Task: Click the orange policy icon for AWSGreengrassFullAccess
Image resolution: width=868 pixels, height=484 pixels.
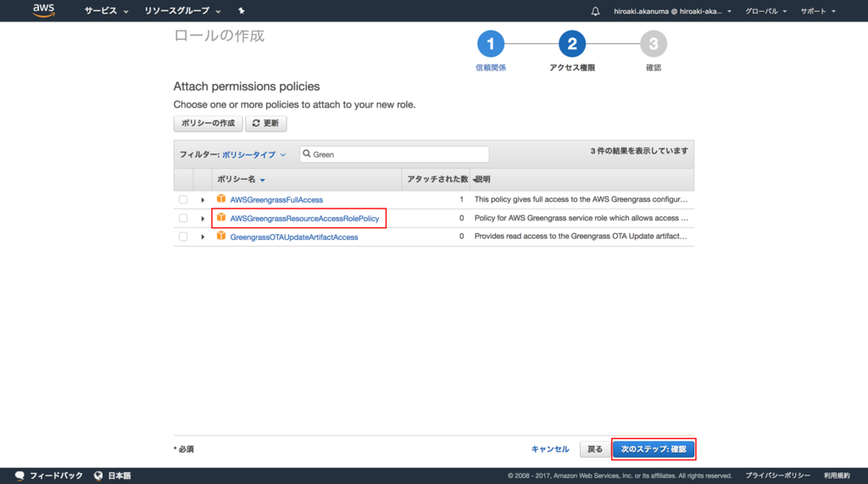Action: [x=221, y=199]
